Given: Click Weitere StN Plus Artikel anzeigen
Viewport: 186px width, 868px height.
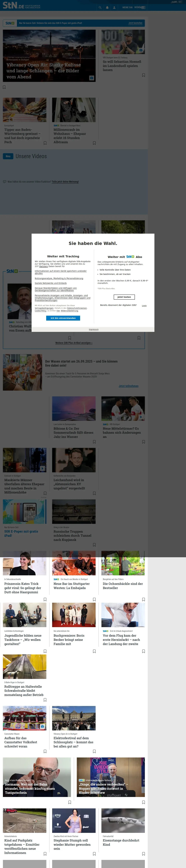Looking at the screenshot, I should (x=74, y=343).
